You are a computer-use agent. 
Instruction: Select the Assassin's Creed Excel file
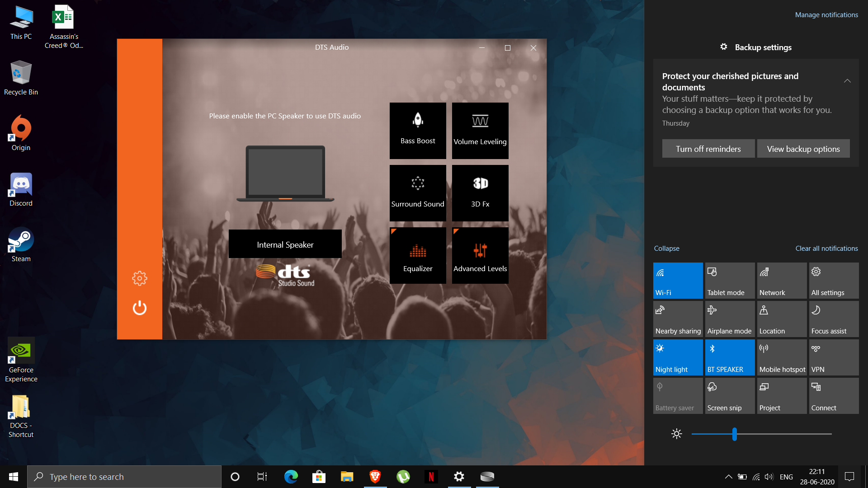coord(64,26)
